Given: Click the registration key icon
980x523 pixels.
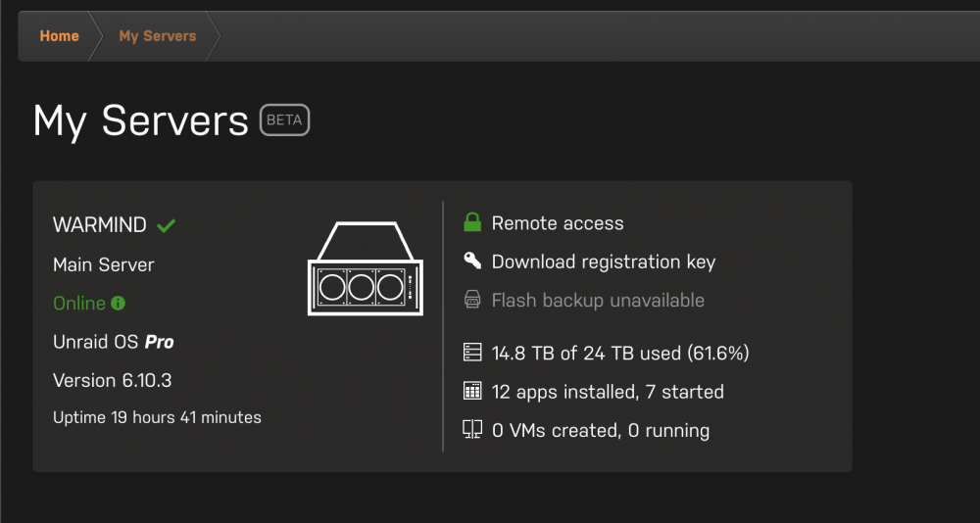Looking at the screenshot, I should click(x=472, y=261).
